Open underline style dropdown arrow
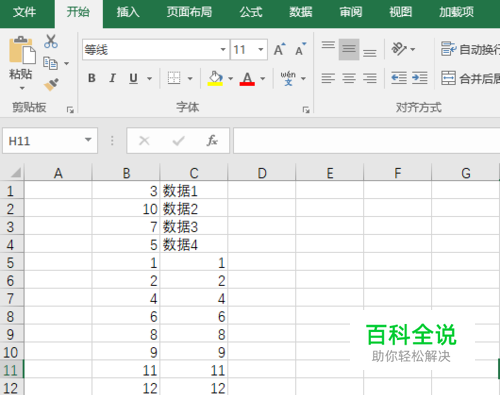 point(150,79)
